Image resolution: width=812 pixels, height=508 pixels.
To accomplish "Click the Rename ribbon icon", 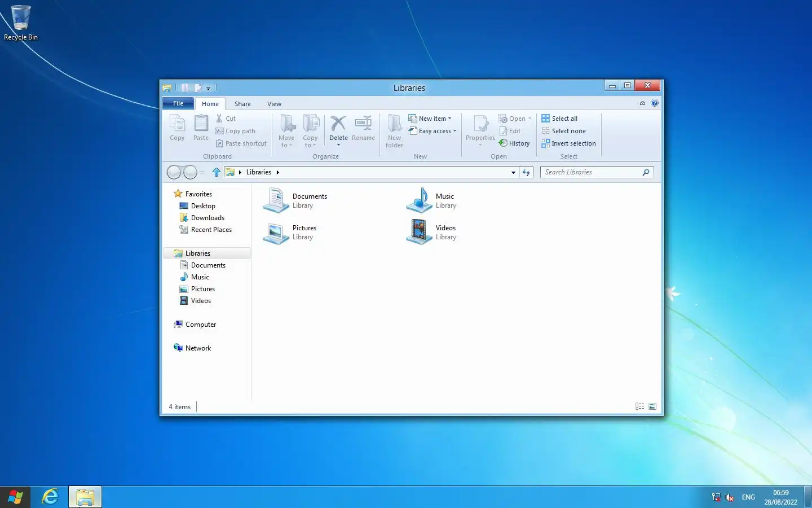I will [363, 123].
